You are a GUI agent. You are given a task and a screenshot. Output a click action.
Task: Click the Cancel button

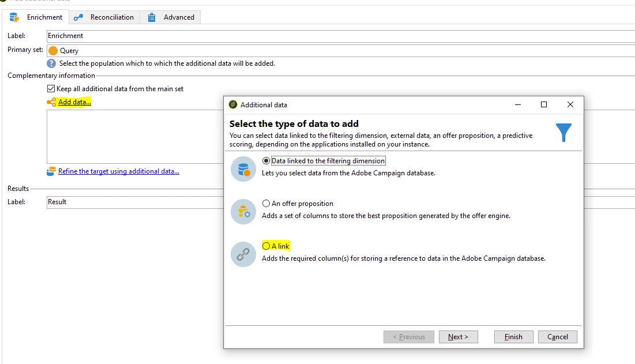(558, 337)
